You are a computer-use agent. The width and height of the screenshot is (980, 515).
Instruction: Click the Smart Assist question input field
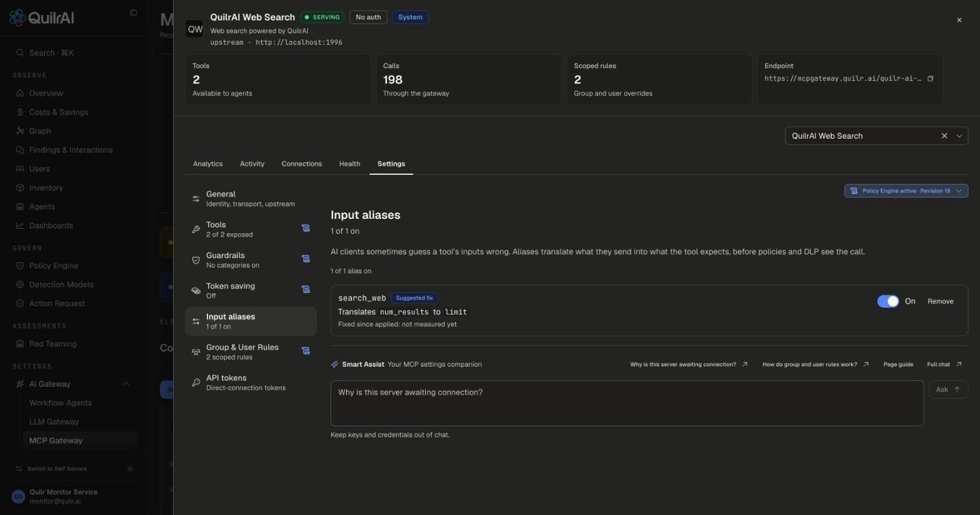[627, 403]
